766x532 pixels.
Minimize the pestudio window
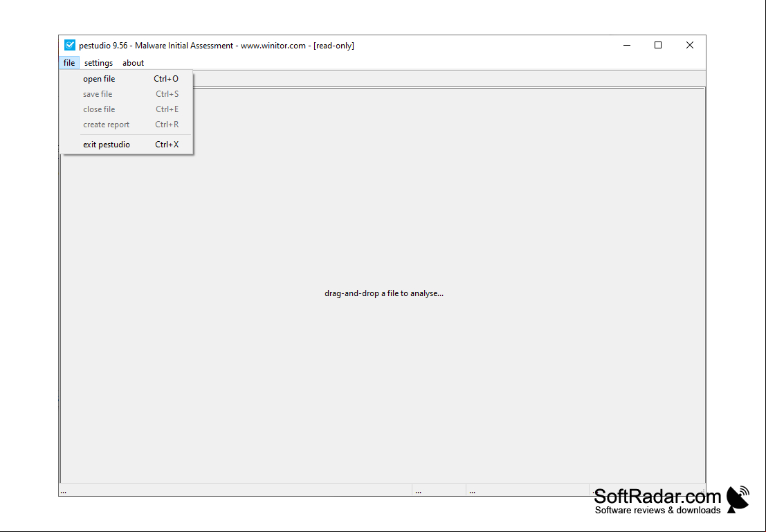click(627, 45)
